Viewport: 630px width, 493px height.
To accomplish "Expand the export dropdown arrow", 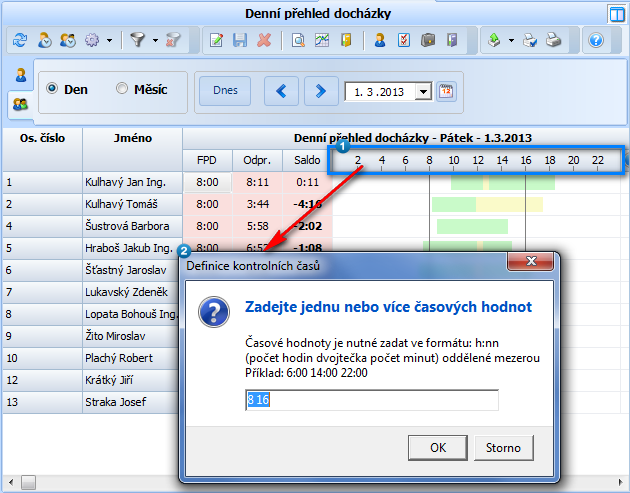I will click(x=511, y=40).
